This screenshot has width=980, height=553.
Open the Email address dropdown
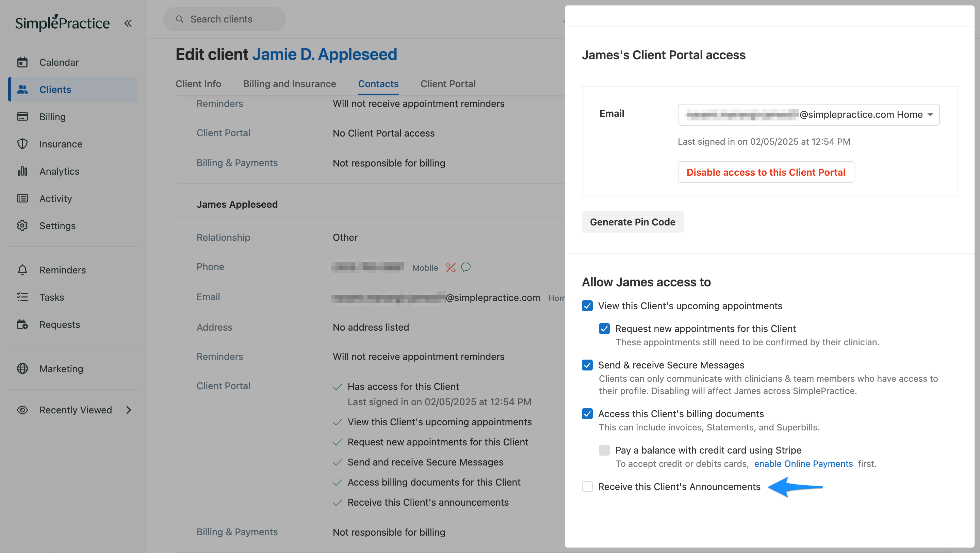coord(808,114)
